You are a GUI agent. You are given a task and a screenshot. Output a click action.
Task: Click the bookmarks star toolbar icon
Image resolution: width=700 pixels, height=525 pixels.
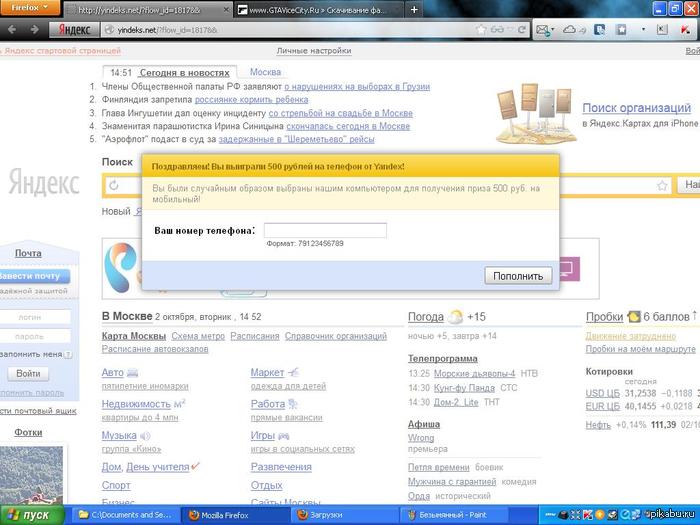point(621,30)
